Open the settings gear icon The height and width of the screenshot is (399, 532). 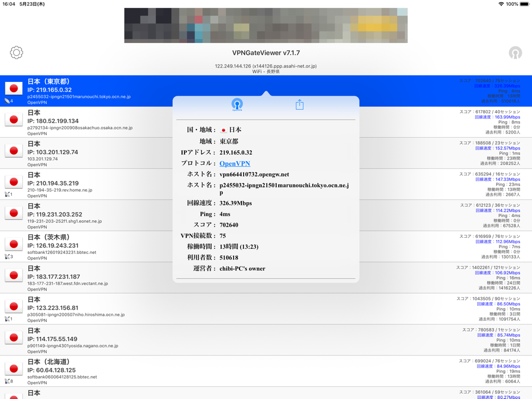16,53
